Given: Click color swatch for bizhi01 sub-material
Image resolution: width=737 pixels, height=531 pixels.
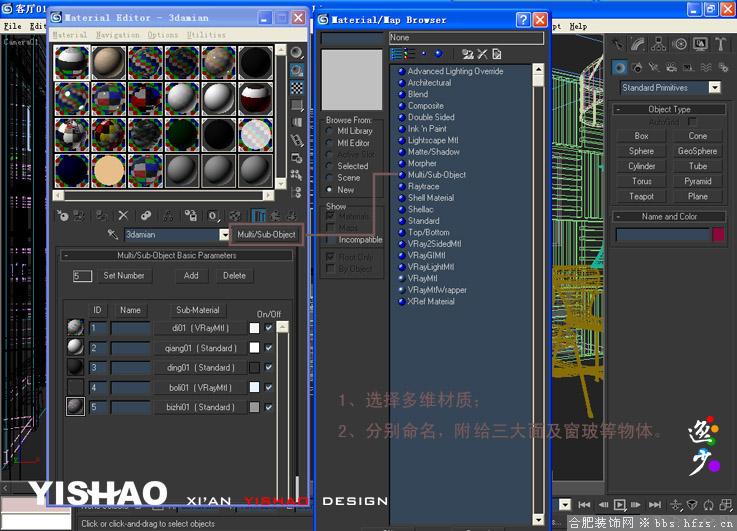Looking at the screenshot, I should coord(254,407).
